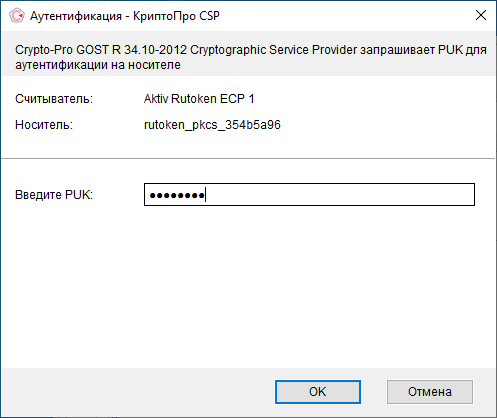Select the Носитель label
The height and width of the screenshot is (418, 497).
tap(44, 125)
